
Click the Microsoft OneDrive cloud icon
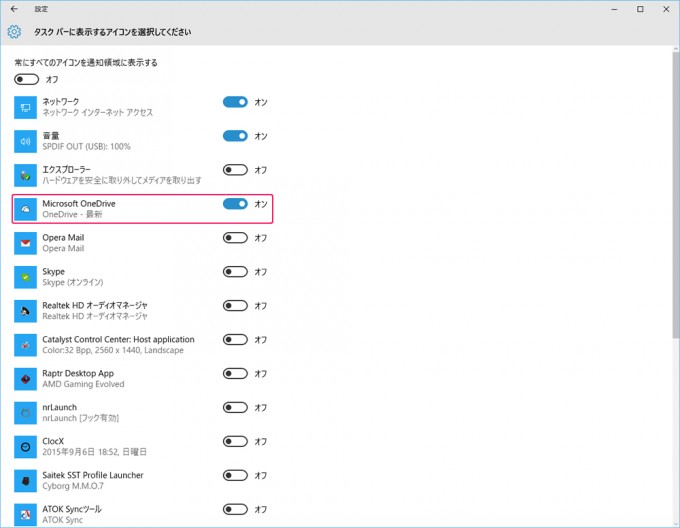click(25, 209)
